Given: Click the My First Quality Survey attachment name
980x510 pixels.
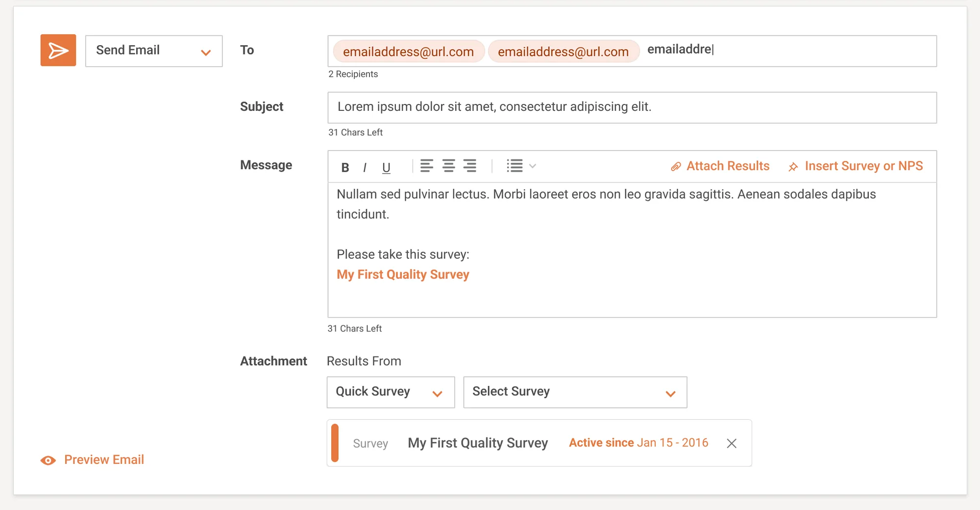Looking at the screenshot, I should pos(478,443).
